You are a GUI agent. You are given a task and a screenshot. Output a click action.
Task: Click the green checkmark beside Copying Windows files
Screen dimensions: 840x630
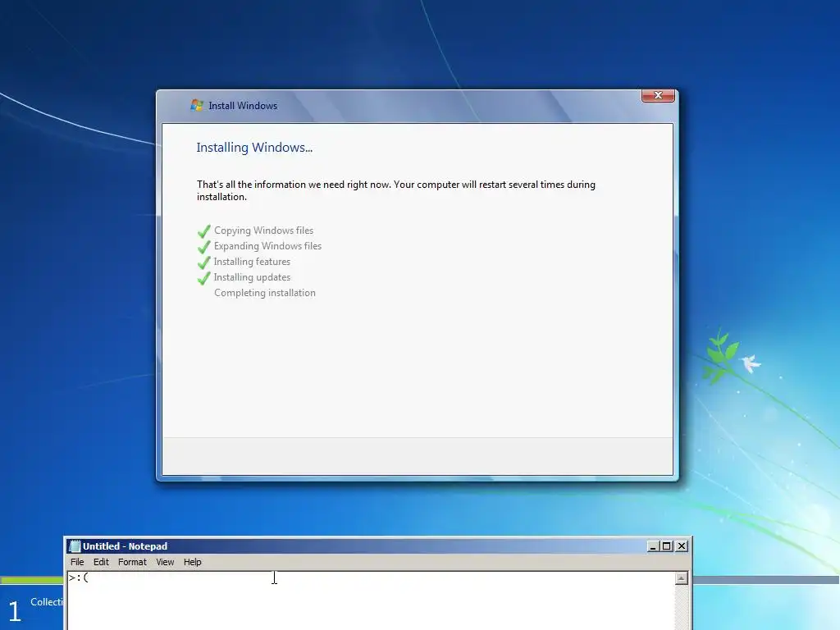[x=203, y=231]
